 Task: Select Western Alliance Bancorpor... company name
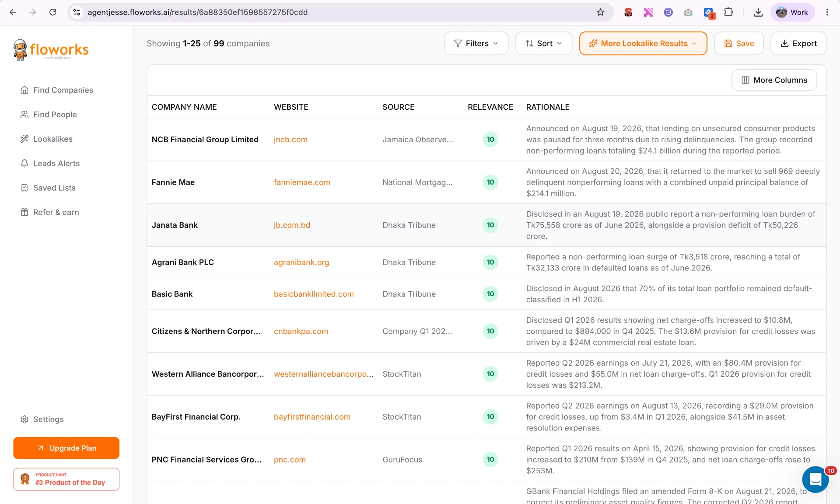pos(208,374)
